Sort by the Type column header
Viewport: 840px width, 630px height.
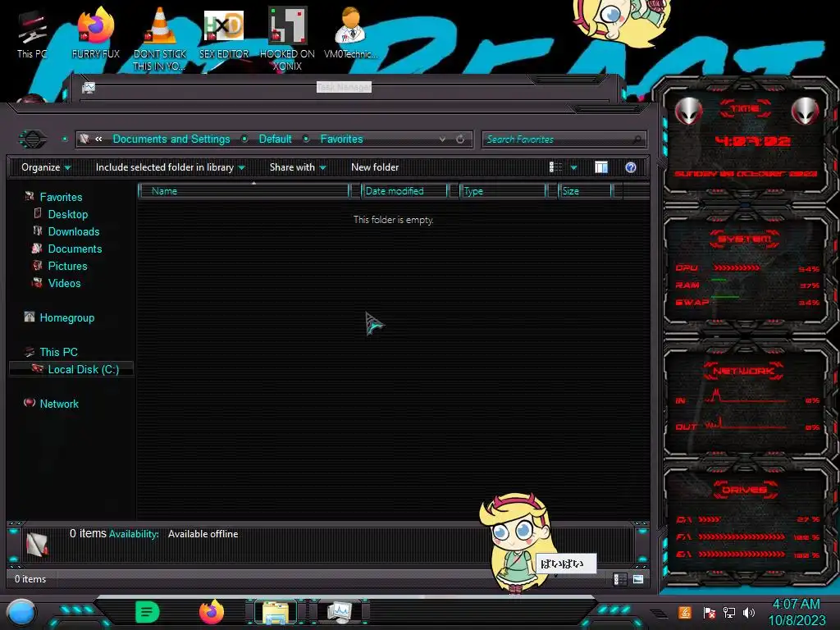(x=503, y=191)
